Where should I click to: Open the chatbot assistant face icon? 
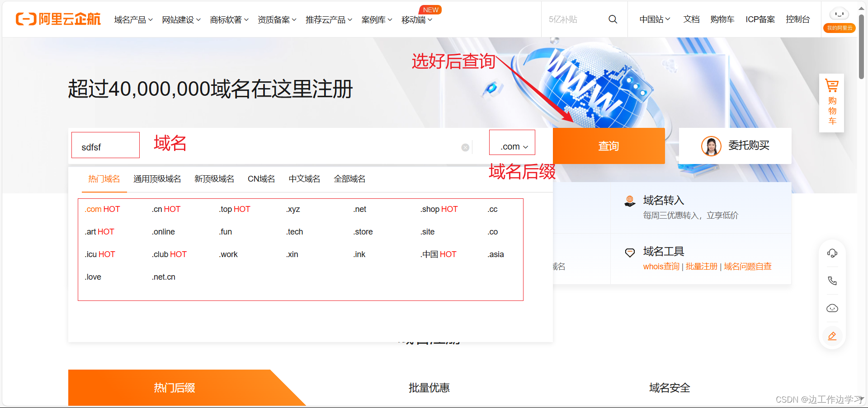coord(832,308)
